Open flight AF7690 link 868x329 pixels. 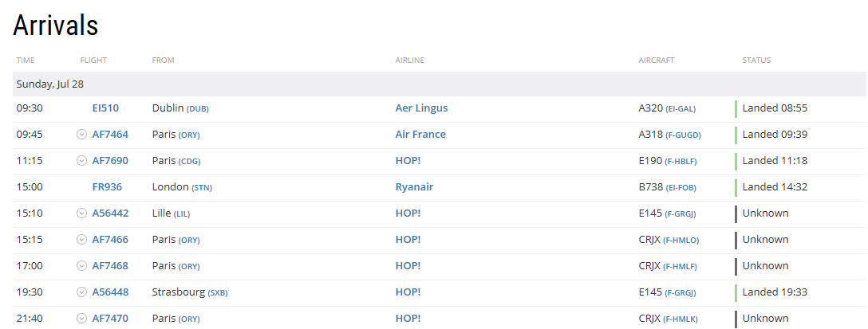coord(110,161)
